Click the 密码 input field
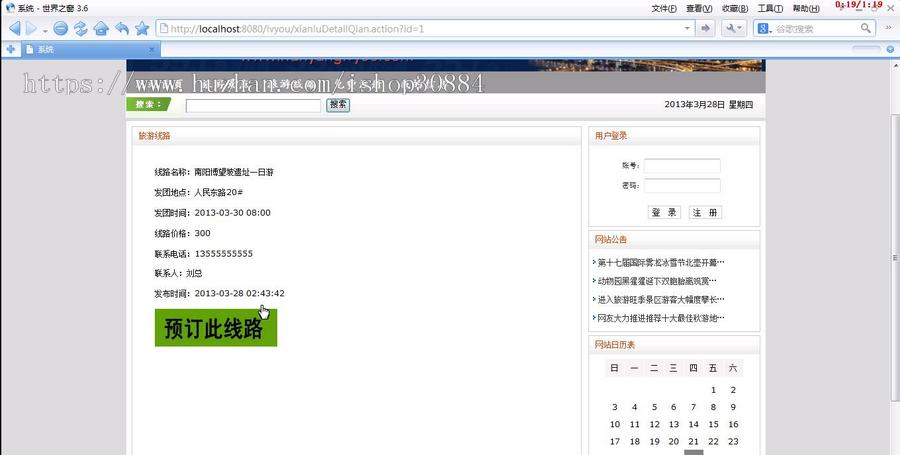Screen dimensions: 900x455 pyautogui.click(x=682, y=186)
